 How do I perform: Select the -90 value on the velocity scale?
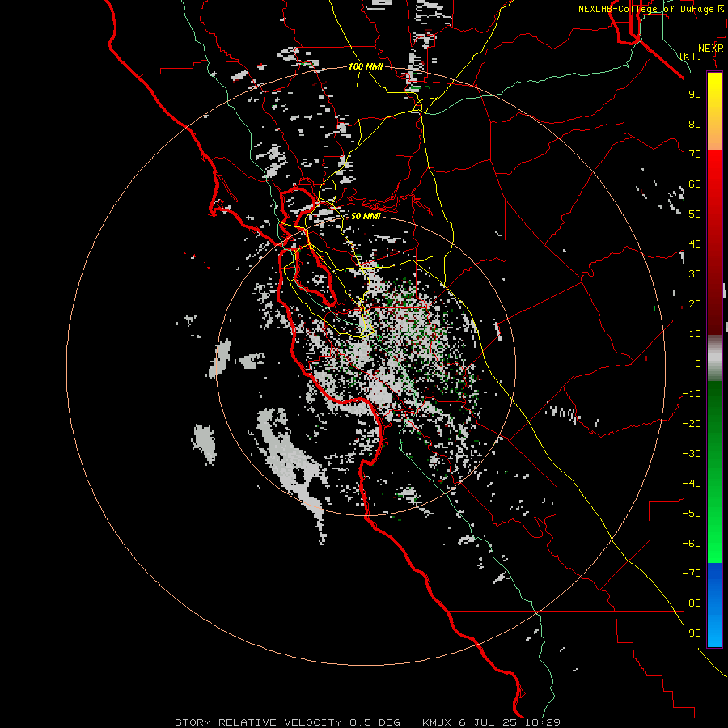click(692, 633)
